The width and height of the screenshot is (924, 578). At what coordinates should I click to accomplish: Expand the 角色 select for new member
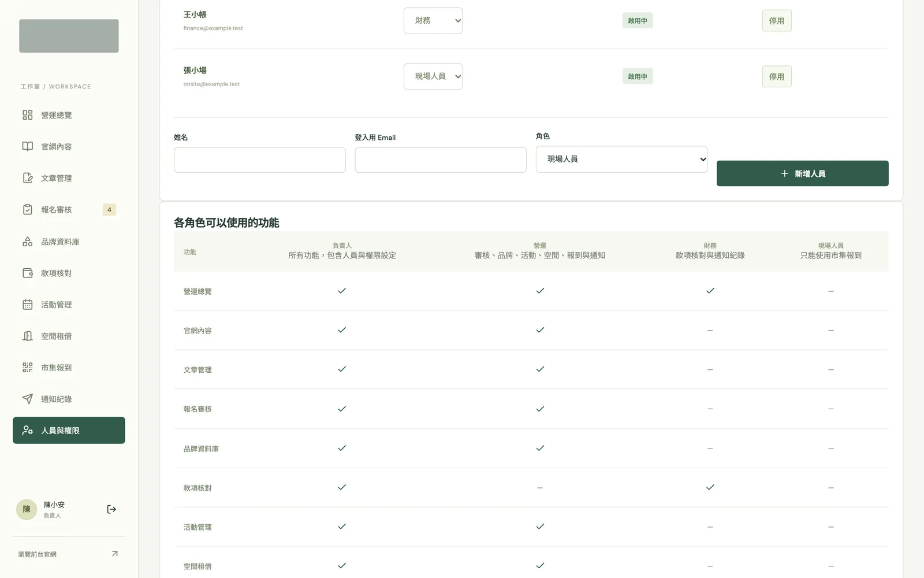point(621,159)
